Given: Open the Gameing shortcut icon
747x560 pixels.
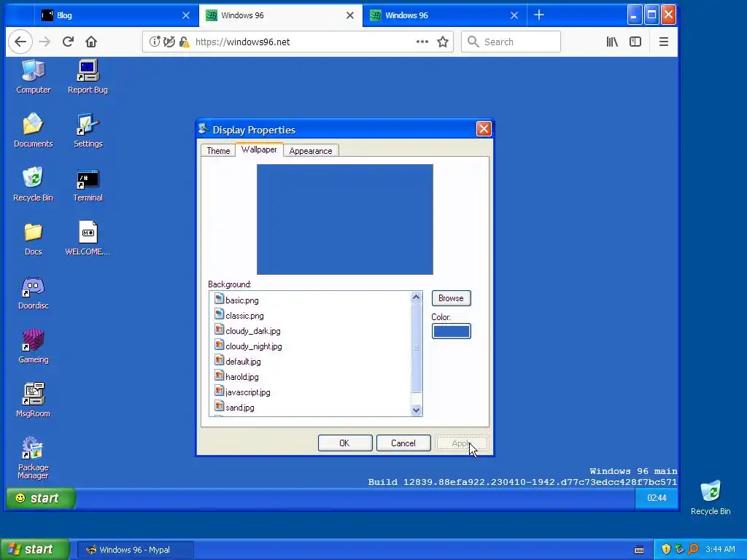Looking at the screenshot, I should pyautogui.click(x=33, y=346).
